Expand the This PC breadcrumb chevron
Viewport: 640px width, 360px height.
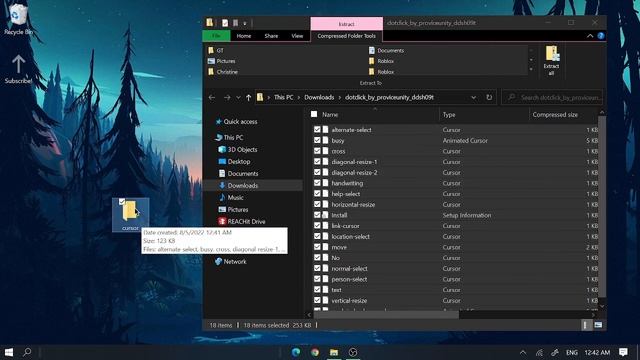click(x=299, y=98)
